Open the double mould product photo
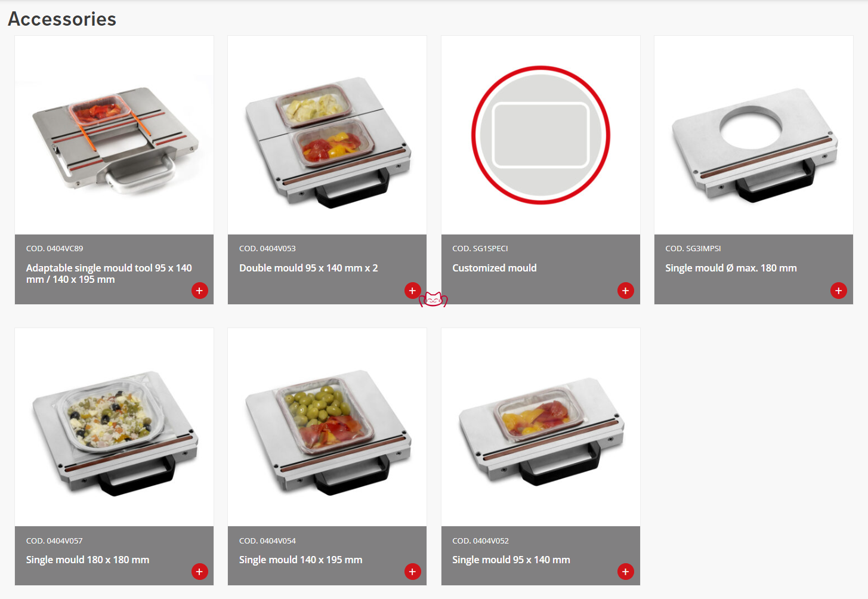Viewport: 868px width, 599px height. coord(328,135)
